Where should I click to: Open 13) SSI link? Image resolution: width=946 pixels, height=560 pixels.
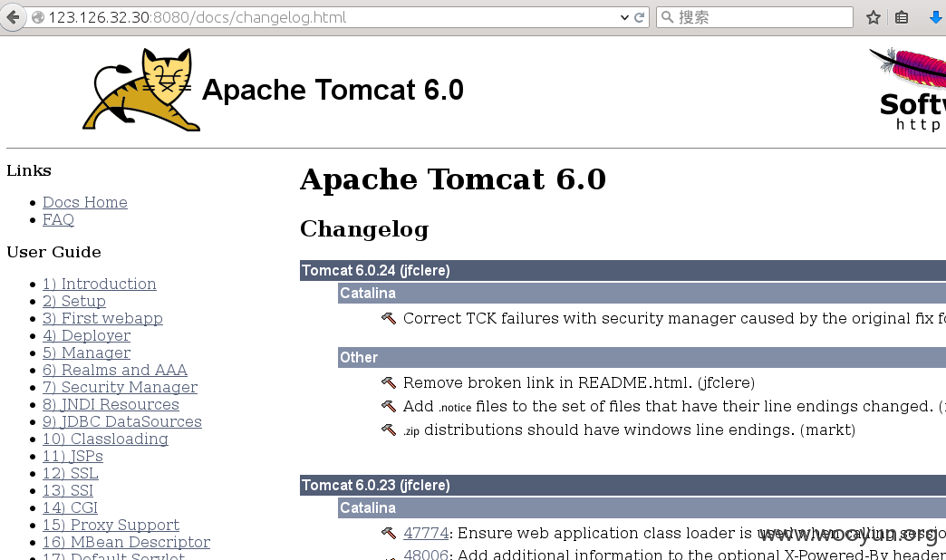coord(68,490)
